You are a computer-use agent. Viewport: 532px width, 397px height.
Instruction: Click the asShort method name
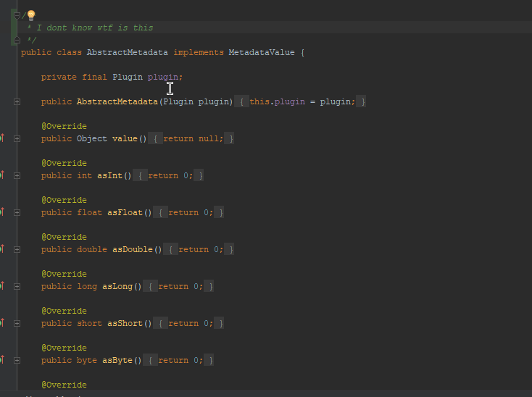pyautogui.click(x=125, y=323)
